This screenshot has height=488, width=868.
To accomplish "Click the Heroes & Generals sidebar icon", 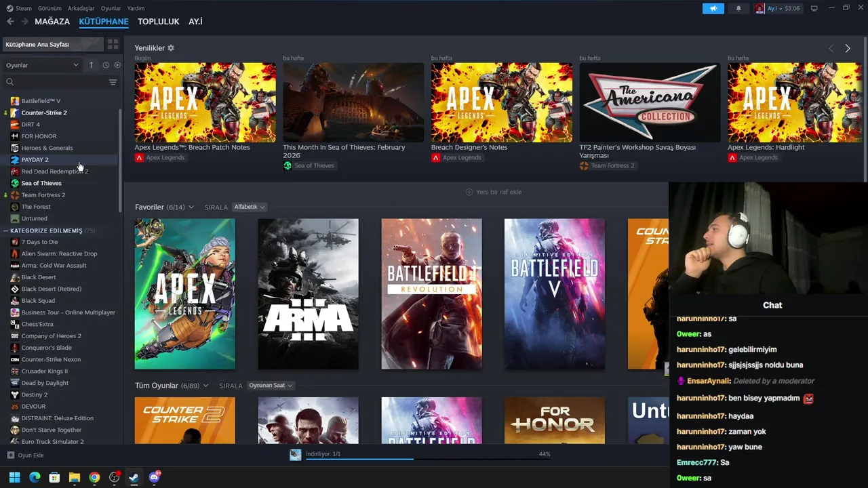I will coord(15,148).
